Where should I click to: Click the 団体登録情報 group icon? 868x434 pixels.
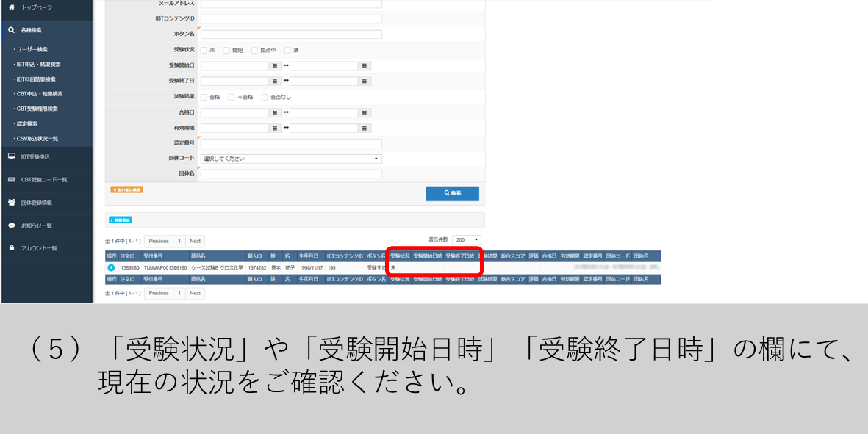pyautogui.click(x=12, y=203)
